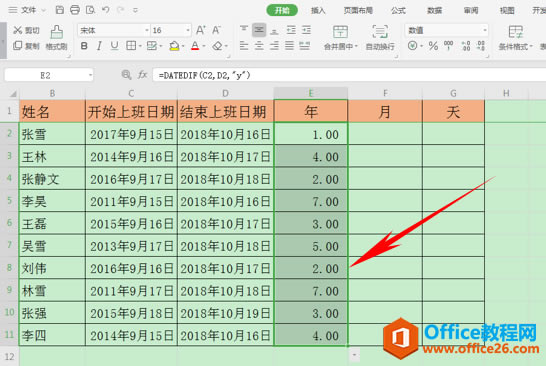
Task: Apply percent style
Action: click(x=433, y=46)
